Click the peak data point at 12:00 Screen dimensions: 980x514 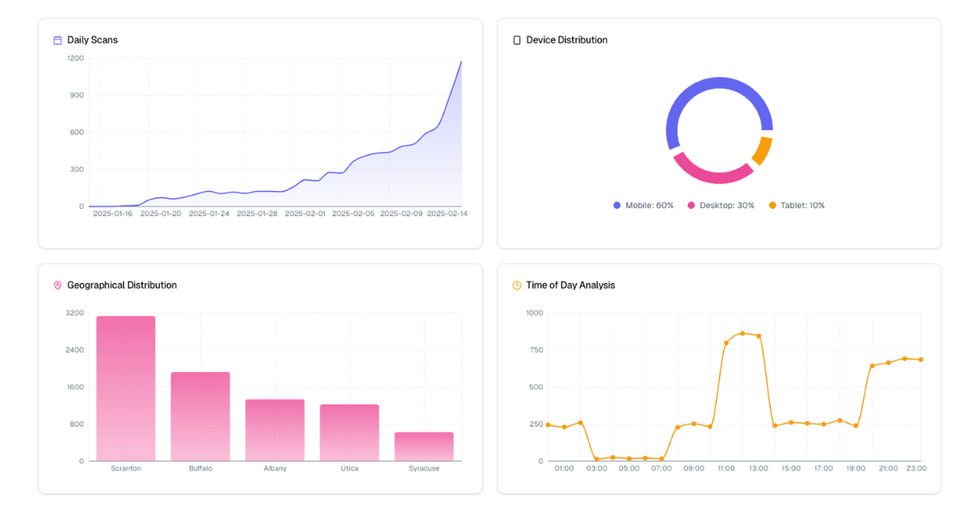pyautogui.click(x=742, y=333)
